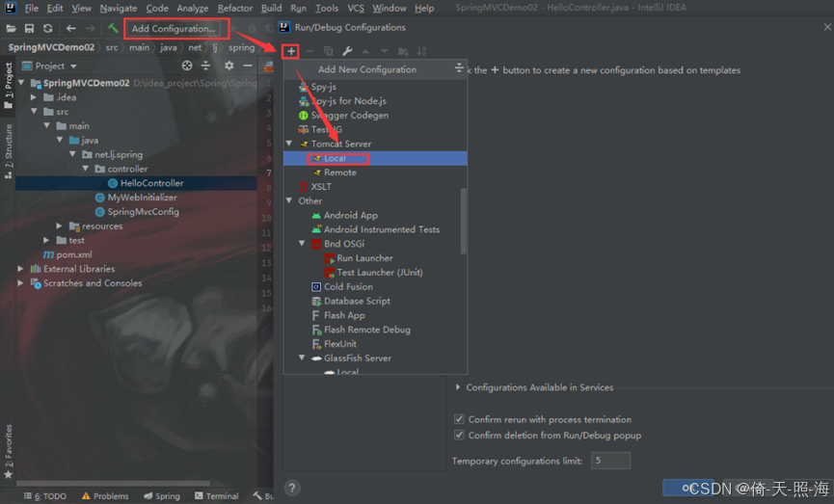Image resolution: width=834 pixels, height=504 pixels.
Task: Select MyWebInitializer class
Action: point(137,198)
